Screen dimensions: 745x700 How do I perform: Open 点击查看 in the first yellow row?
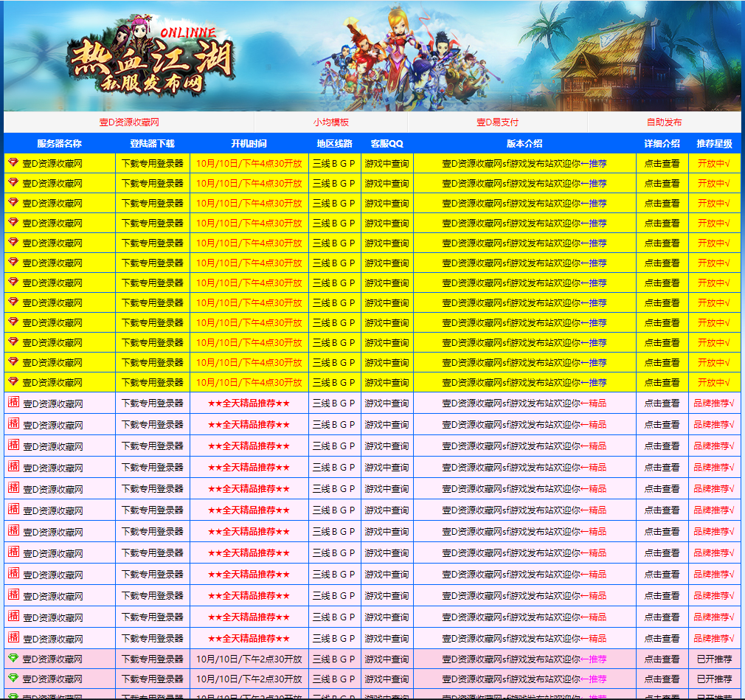click(662, 164)
